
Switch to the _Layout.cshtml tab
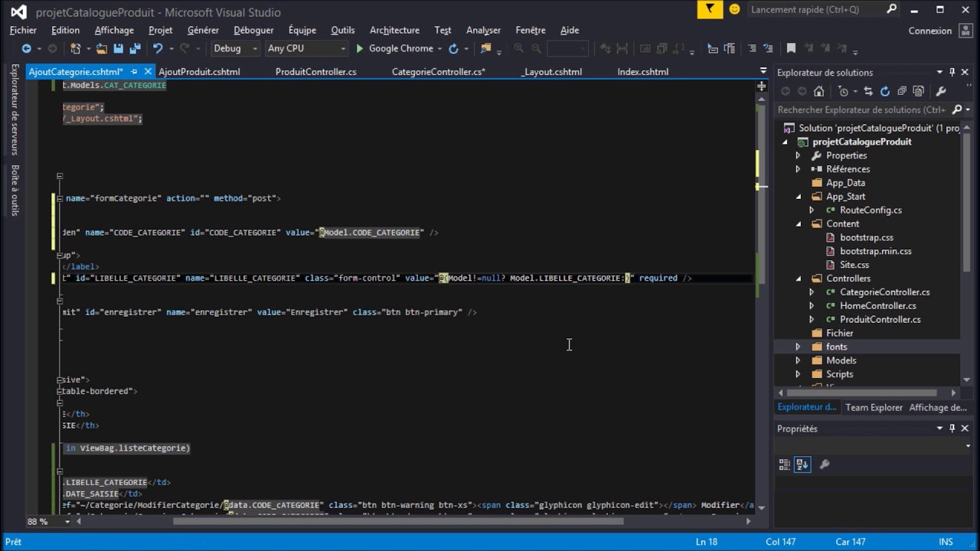click(x=551, y=71)
